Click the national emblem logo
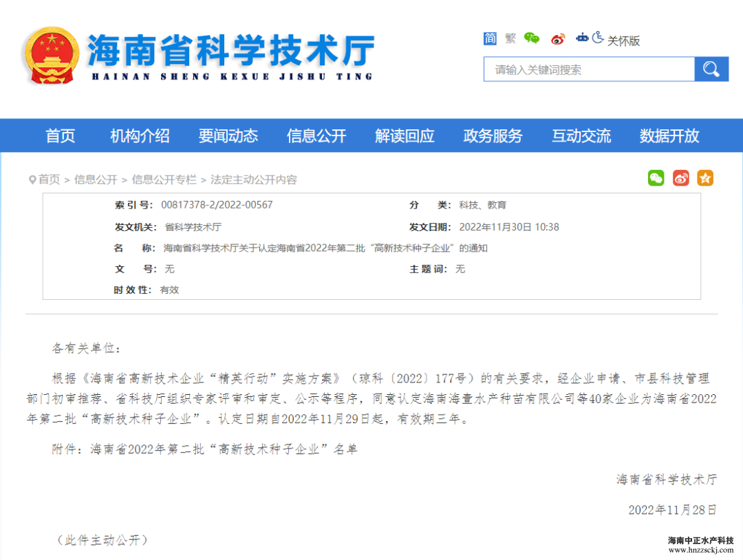Screen dimensions: 743x560 tap(51, 56)
